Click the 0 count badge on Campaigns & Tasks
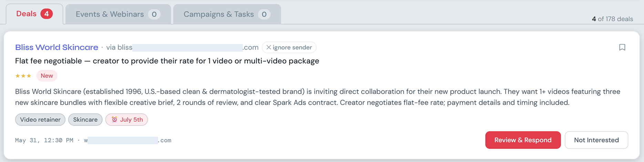Viewport: 644px width, 162px height. pyautogui.click(x=264, y=14)
